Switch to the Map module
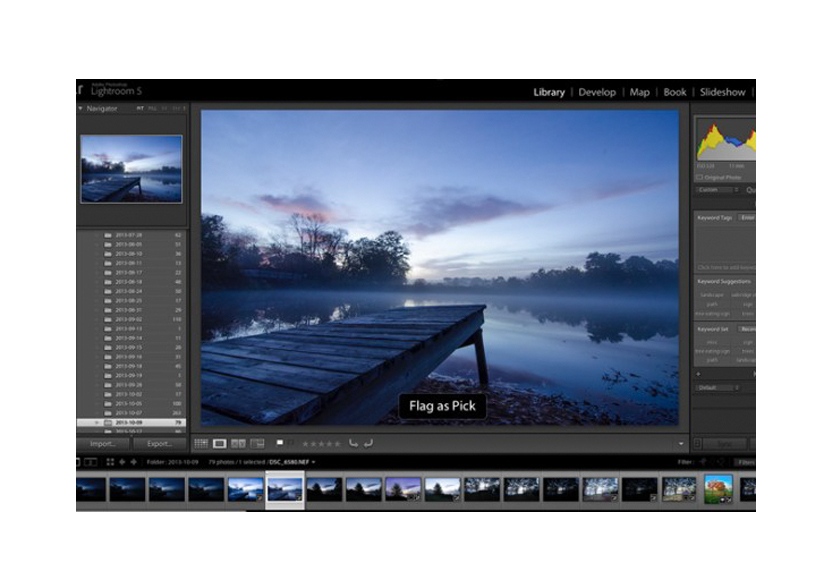 639,92
